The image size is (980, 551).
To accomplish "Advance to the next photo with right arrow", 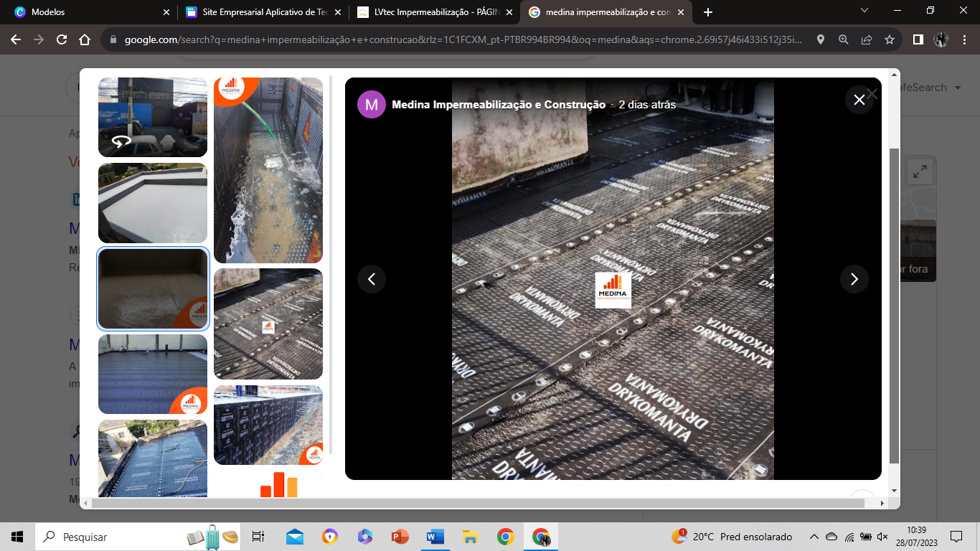I will [854, 279].
